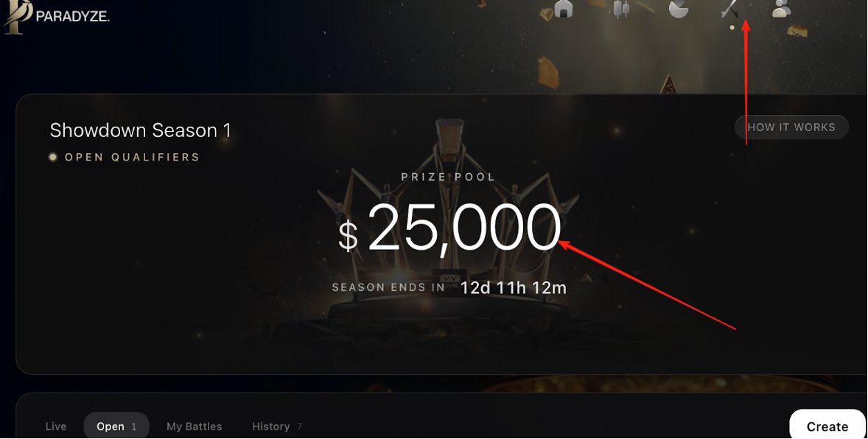Open the Home page icon
The image size is (868, 439).
pos(564,8)
